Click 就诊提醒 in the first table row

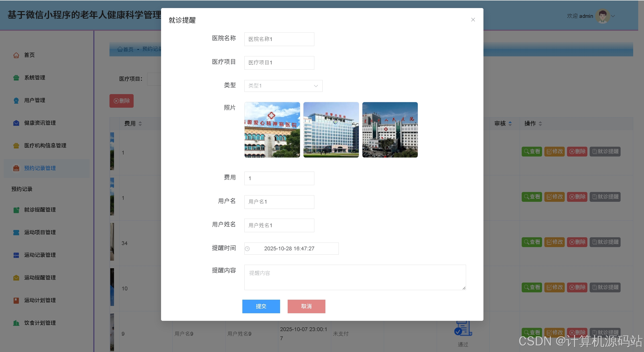[605, 151]
